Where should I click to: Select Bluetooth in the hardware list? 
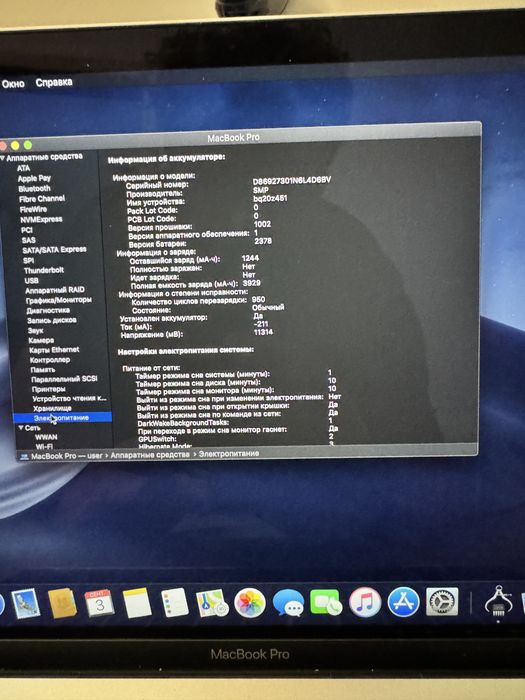34,188
